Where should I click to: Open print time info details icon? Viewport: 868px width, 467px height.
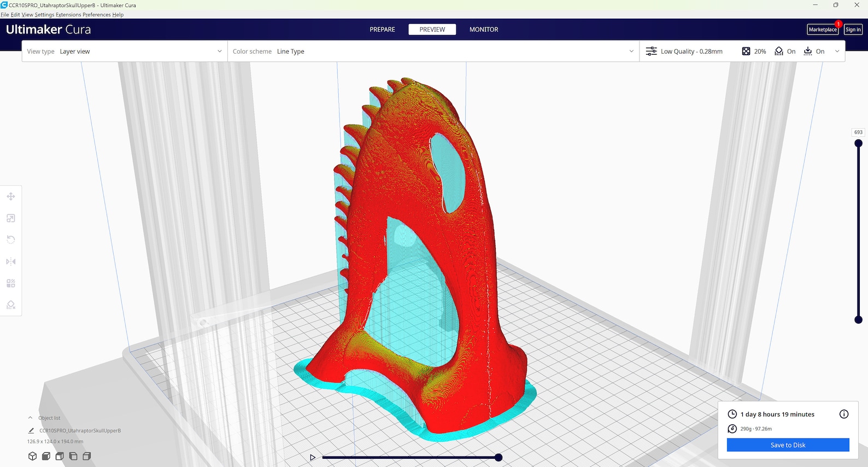(x=844, y=414)
